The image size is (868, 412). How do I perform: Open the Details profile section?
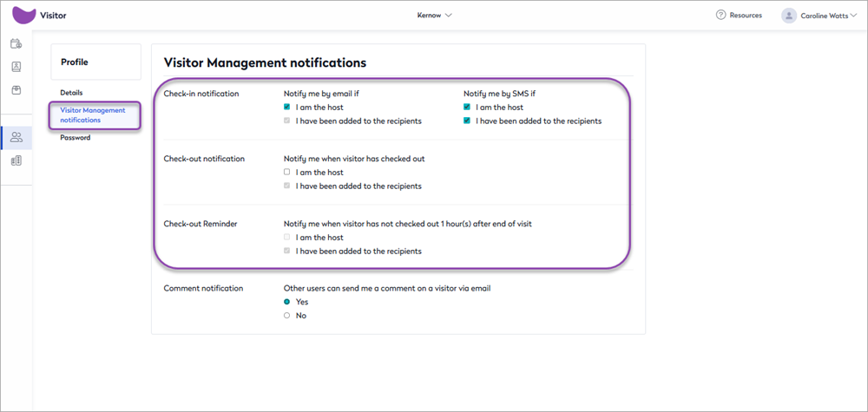(72, 93)
